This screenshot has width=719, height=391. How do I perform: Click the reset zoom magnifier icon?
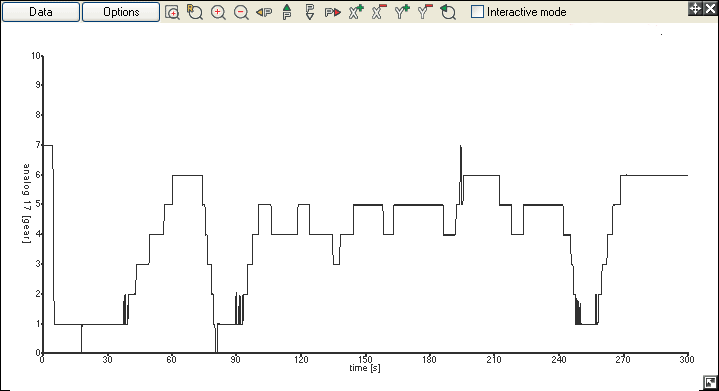tap(195, 12)
